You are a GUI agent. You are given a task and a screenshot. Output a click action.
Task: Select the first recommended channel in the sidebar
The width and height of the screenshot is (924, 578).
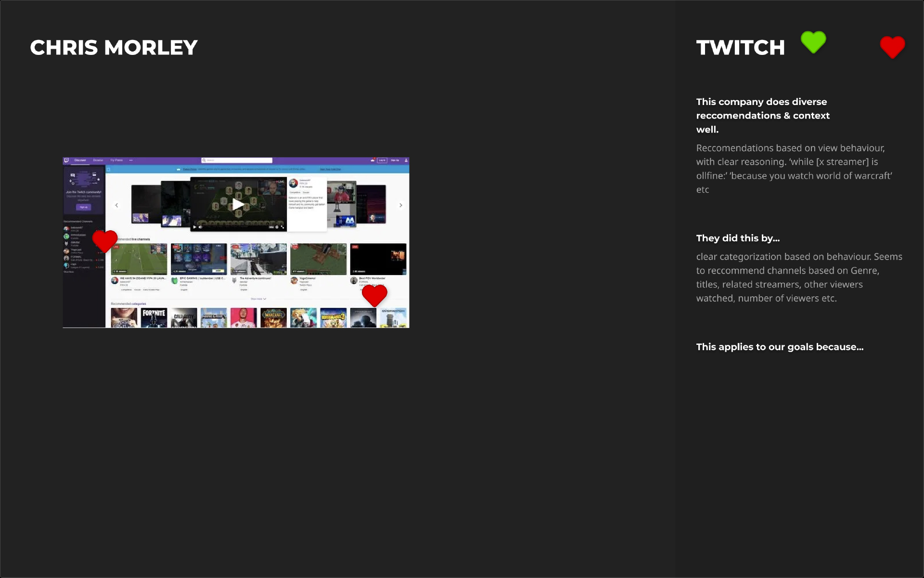pos(84,229)
